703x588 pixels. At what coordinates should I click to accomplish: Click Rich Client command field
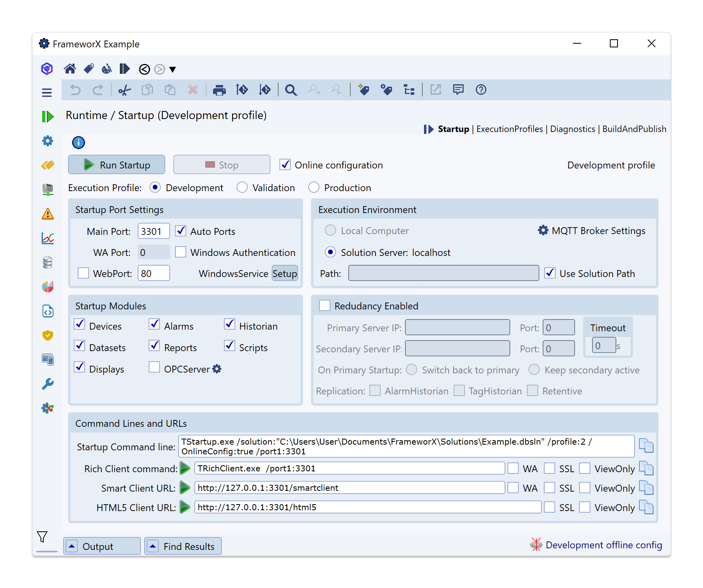349,468
